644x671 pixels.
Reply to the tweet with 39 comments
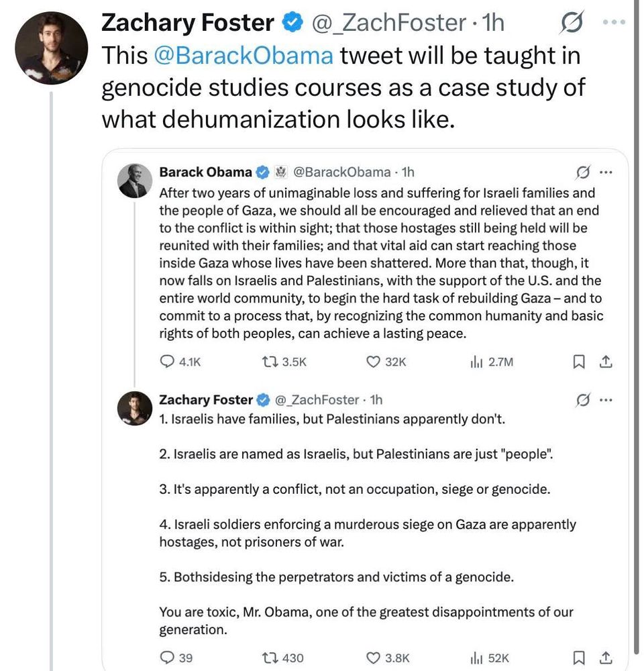tap(168, 658)
